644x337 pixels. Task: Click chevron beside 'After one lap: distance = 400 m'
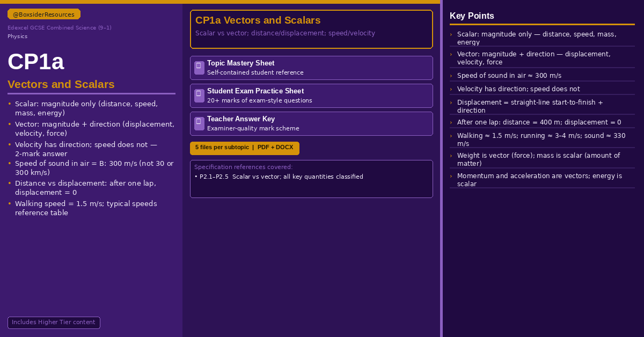pos(451,122)
